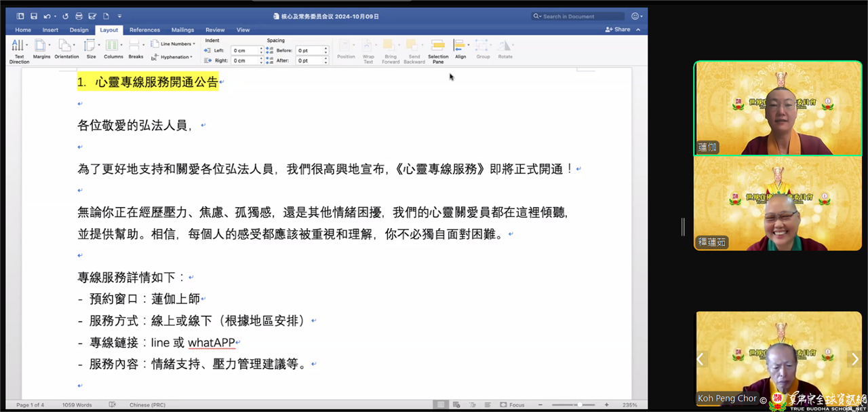Select the Columns layout tool

click(113, 48)
